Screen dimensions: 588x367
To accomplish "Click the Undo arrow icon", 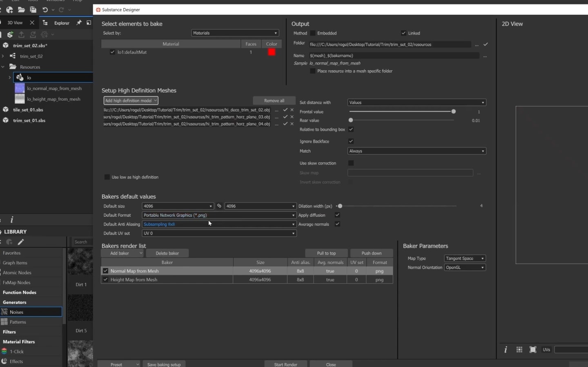I will tap(45, 9).
